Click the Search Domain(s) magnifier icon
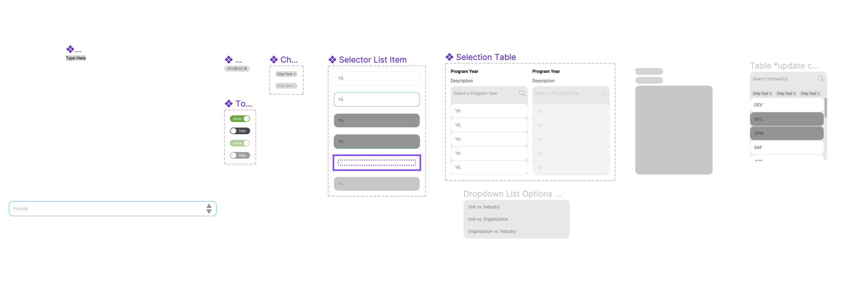 point(821,79)
